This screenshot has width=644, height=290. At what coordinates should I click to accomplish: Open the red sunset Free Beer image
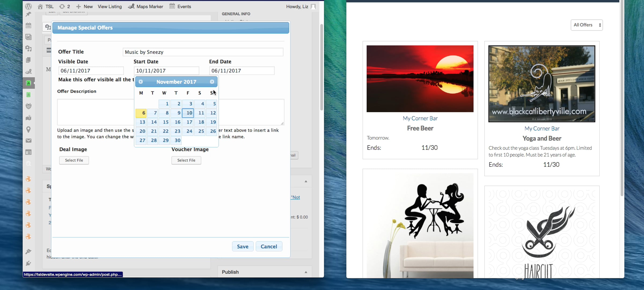[x=420, y=79]
